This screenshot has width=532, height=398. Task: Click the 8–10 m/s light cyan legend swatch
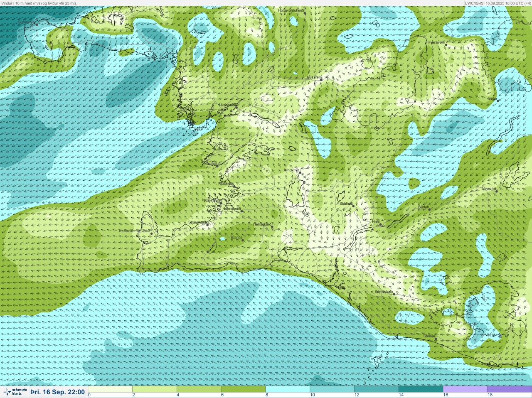[288, 389]
